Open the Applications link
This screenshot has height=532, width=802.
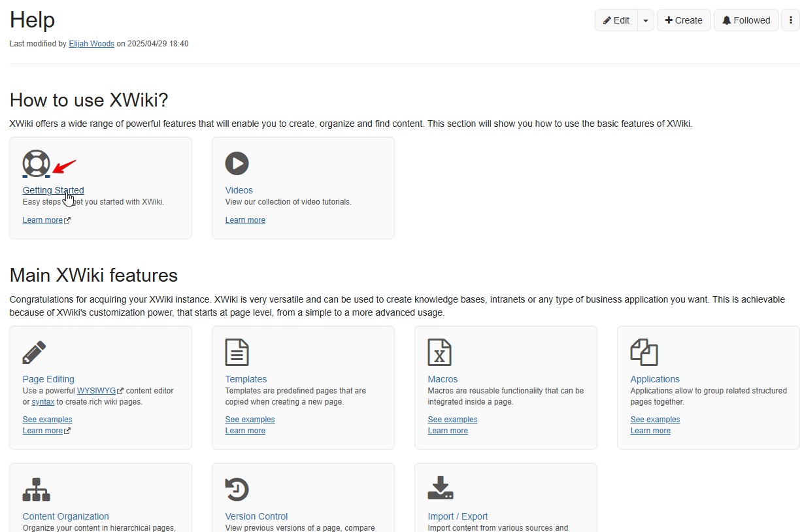tap(655, 379)
